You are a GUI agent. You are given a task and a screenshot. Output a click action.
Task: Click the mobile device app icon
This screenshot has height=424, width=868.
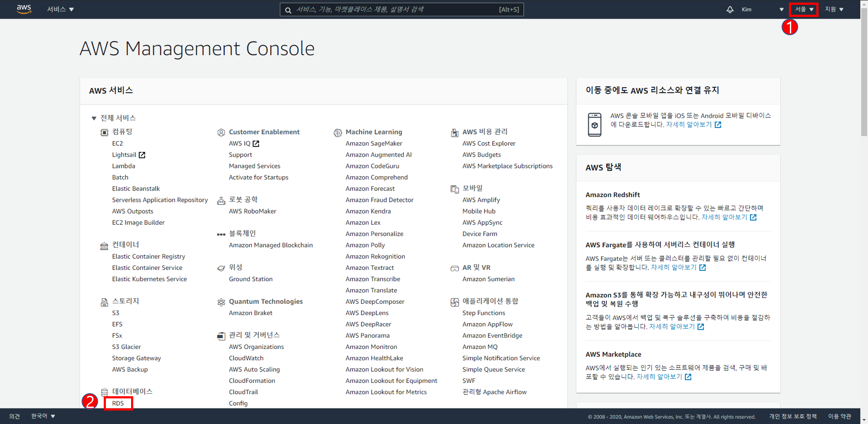[595, 125]
